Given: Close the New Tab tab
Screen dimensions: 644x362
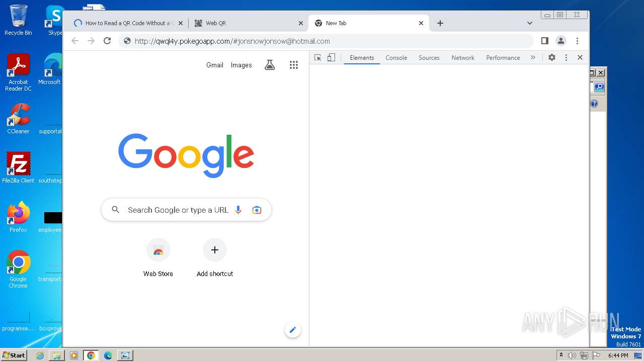Looking at the screenshot, I should pyautogui.click(x=421, y=23).
